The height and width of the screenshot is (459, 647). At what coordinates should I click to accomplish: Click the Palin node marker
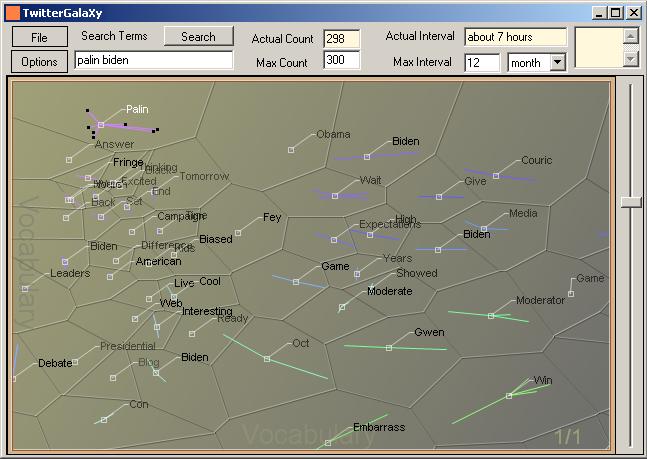click(x=101, y=125)
